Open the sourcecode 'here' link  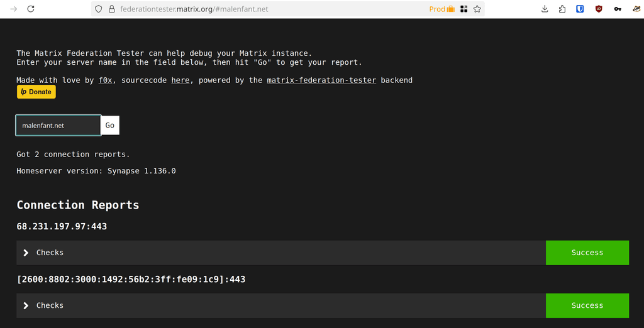[180, 80]
